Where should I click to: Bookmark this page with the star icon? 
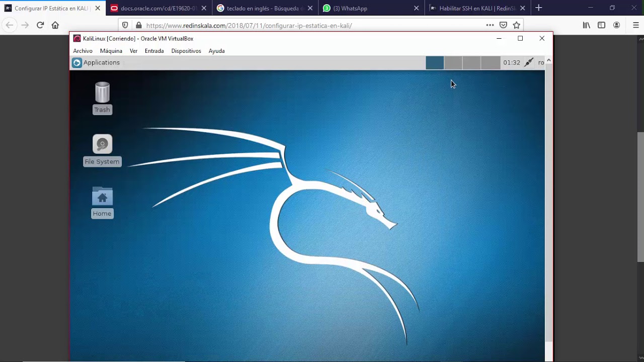516,25
